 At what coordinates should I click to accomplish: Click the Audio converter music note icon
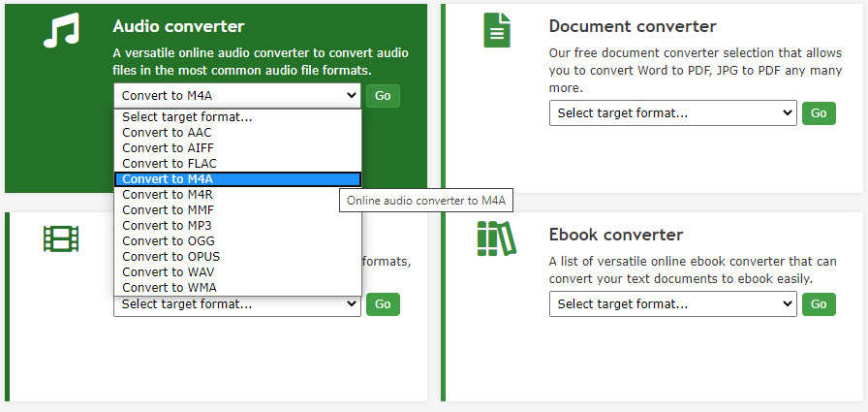(x=61, y=30)
